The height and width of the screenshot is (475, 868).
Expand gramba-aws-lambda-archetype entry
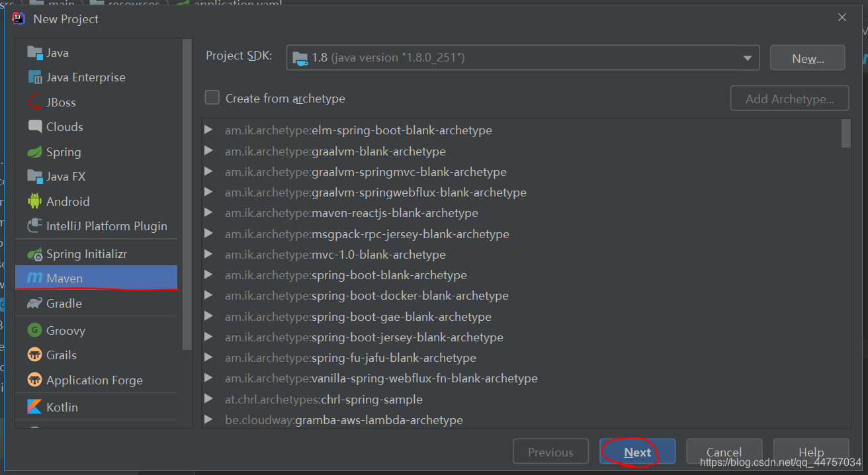pyautogui.click(x=209, y=419)
